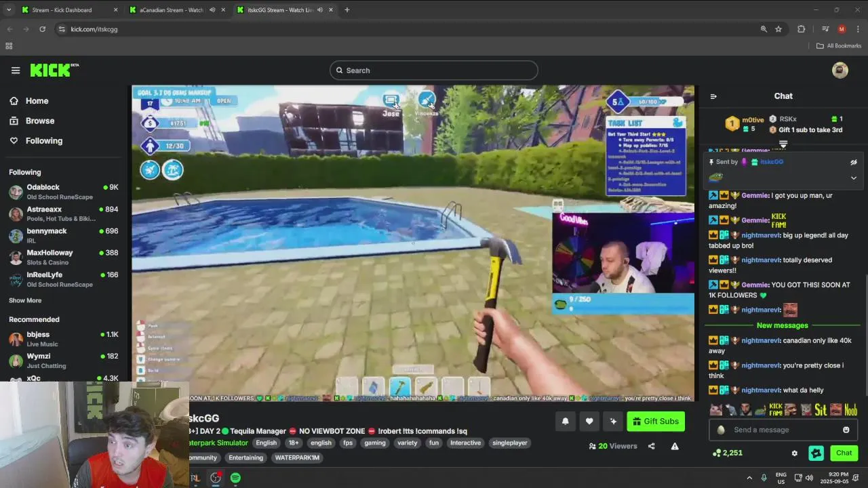Open the Chrome tab search dropdown
868x488 pixels.
pos(9,10)
